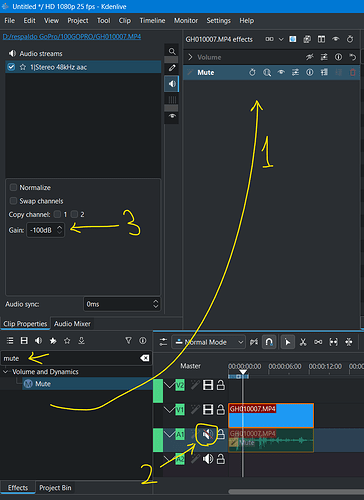Check Copy channel 1 box
Screen dimensions: 364x500
point(57,214)
